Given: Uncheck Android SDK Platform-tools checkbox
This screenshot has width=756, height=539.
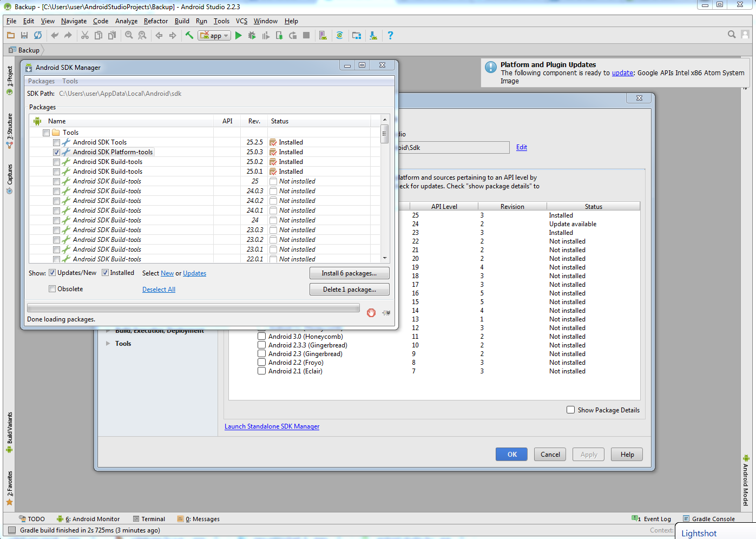Looking at the screenshot, I should [x=57, y=153].
